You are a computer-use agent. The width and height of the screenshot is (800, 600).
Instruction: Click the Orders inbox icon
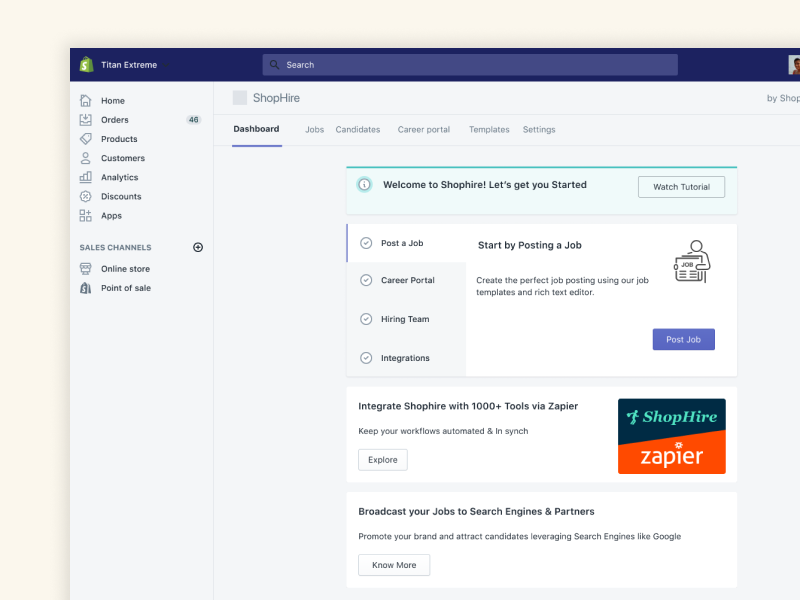[86, 120]
